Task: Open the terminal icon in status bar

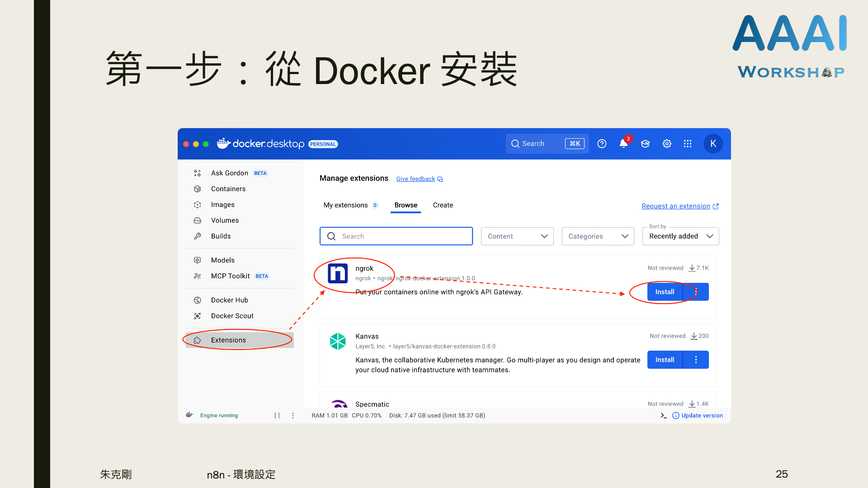Action: pyautogui.click(x=664, y=416)
